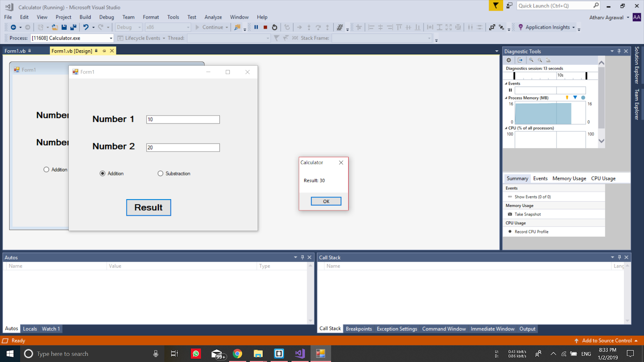The height and width of the screenshot is (362, 644).
Task: Open the Debug menu
Action: click(x=106, y=17)
